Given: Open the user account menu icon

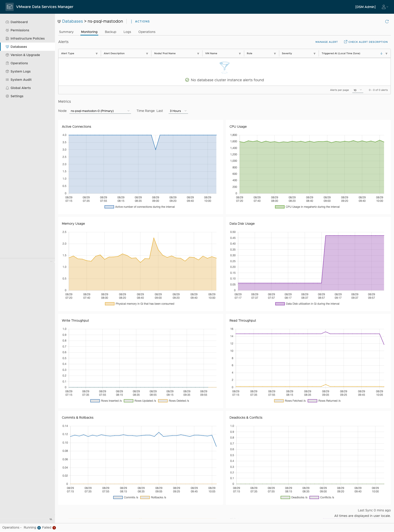Looking at the screenshot, I should [385, 7].
